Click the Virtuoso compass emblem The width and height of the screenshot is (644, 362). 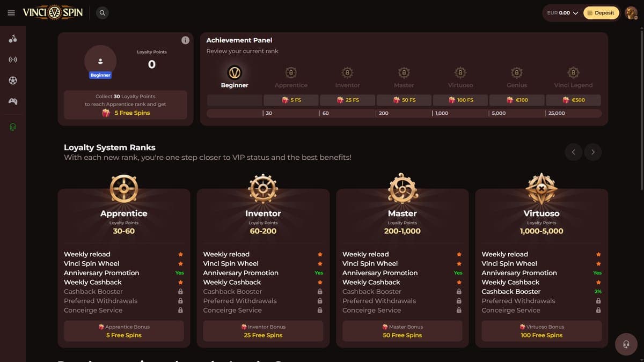pos(541,189)
